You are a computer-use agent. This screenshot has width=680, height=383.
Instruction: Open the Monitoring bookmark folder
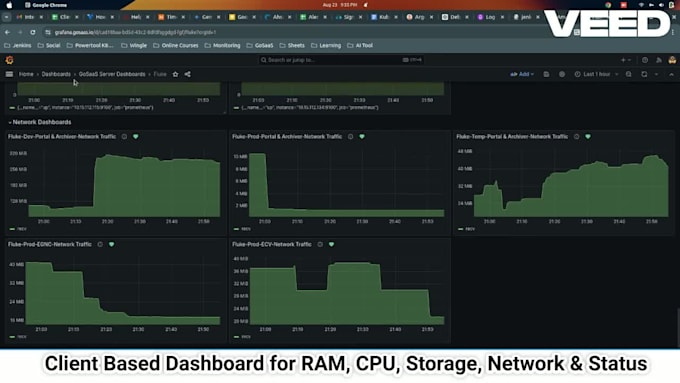(222, 46)
